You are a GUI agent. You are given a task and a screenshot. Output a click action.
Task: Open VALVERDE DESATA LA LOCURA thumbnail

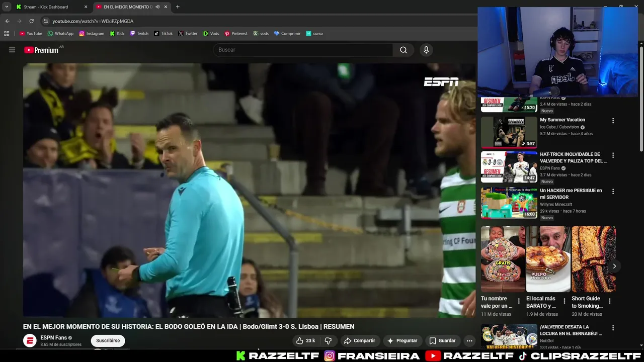click(x=509, y=337)
